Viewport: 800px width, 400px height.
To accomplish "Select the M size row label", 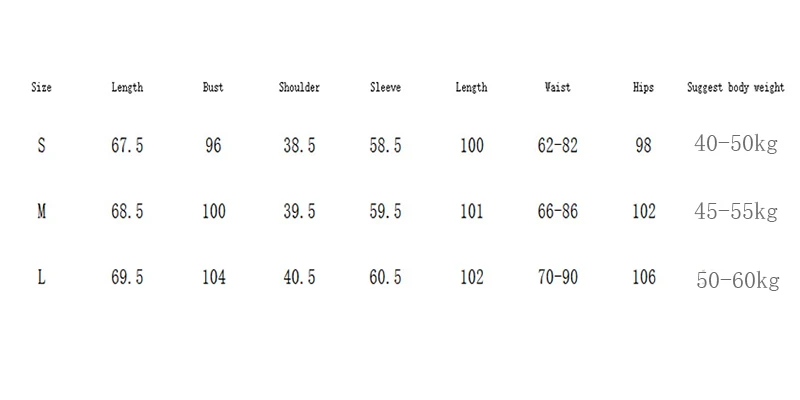I will pyautogui.click(x=41, y=212).
